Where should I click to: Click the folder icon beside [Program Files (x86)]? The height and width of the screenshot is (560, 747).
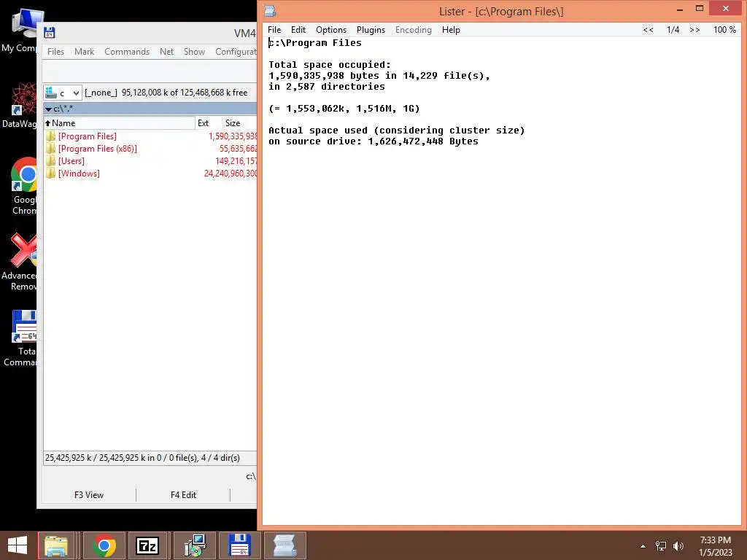(50, 149)
